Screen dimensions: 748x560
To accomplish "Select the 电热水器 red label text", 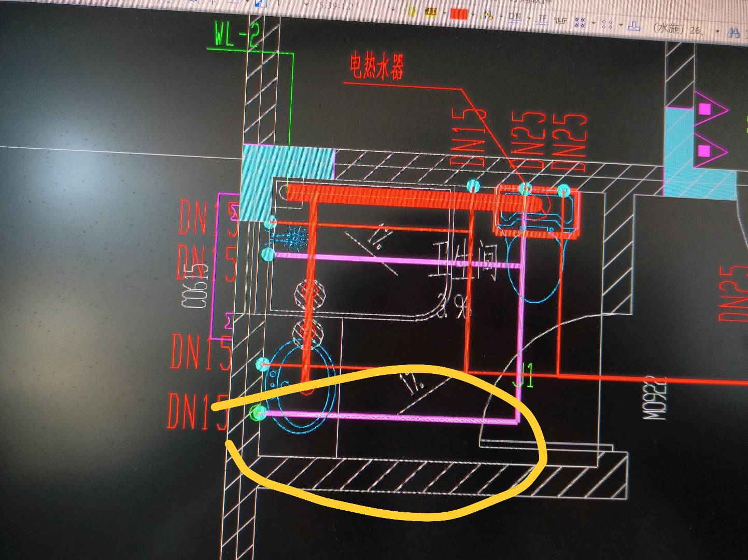I will point(376,66).
